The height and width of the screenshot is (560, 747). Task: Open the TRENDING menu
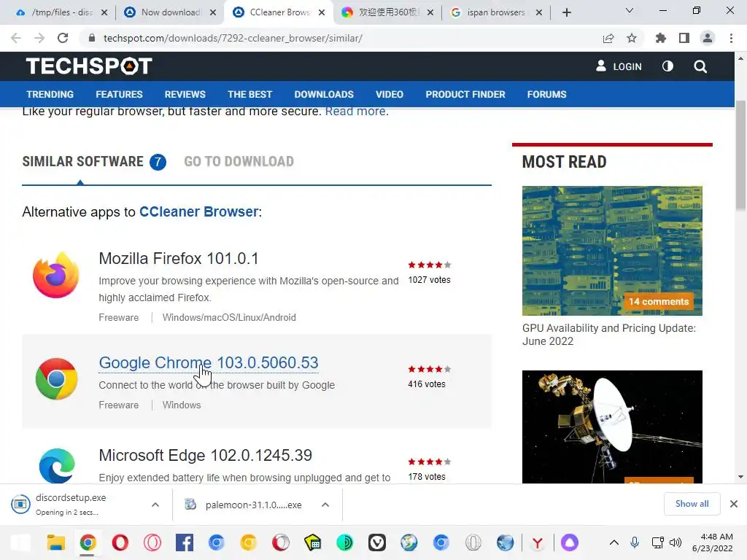(x=50, y=94)
